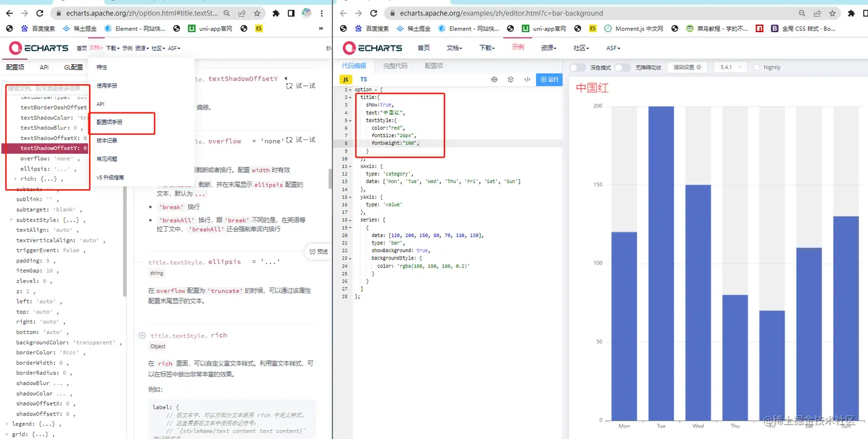Click the document search input field

click(46, 88)
